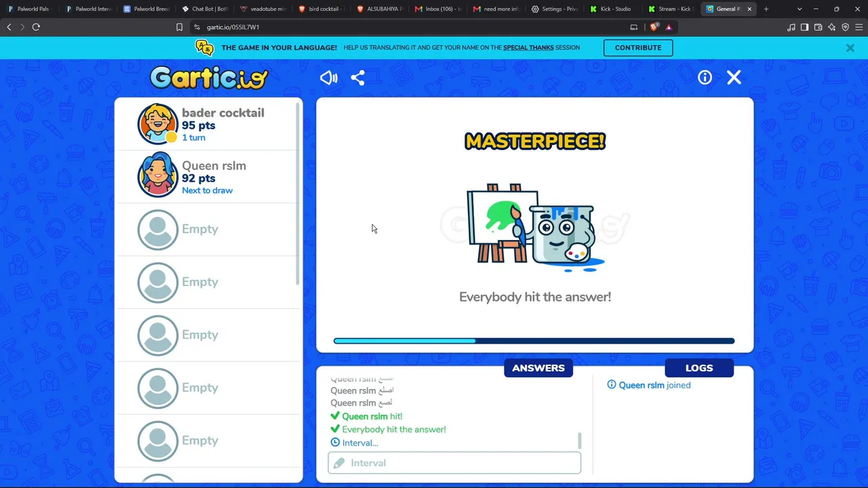This screenshot has height=488, width=868.
Task: Select the LOGS panel header
Action: coord(699,368)
